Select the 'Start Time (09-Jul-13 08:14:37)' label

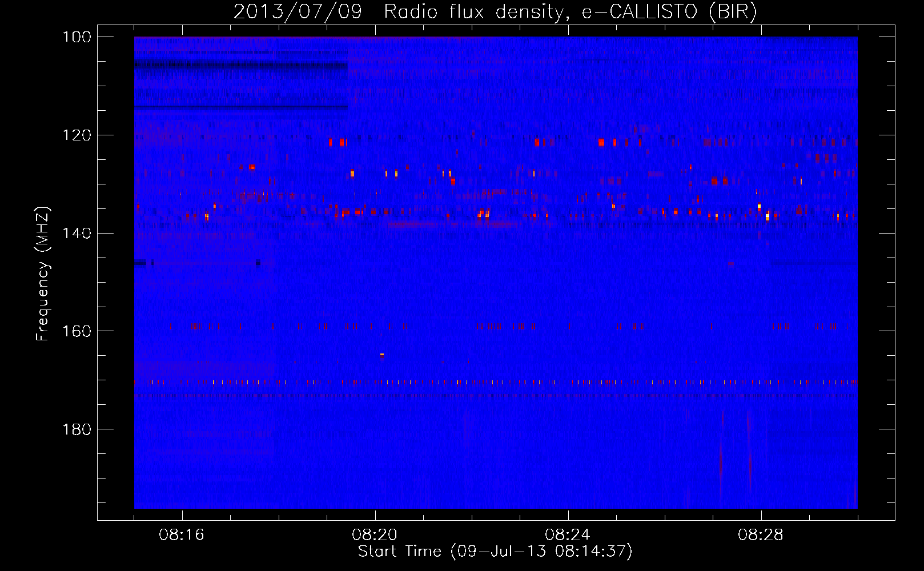[495, 552]
